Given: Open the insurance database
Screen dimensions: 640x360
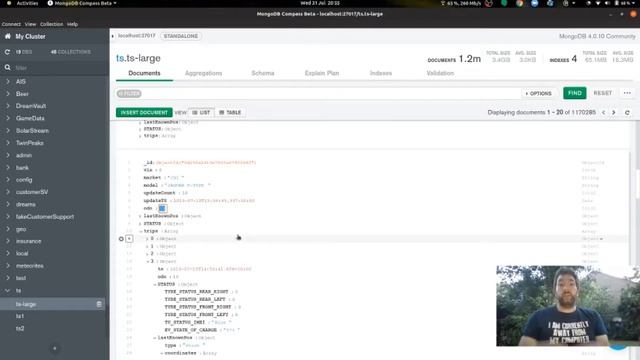Looking at the screenshot, I should point(29,241).
